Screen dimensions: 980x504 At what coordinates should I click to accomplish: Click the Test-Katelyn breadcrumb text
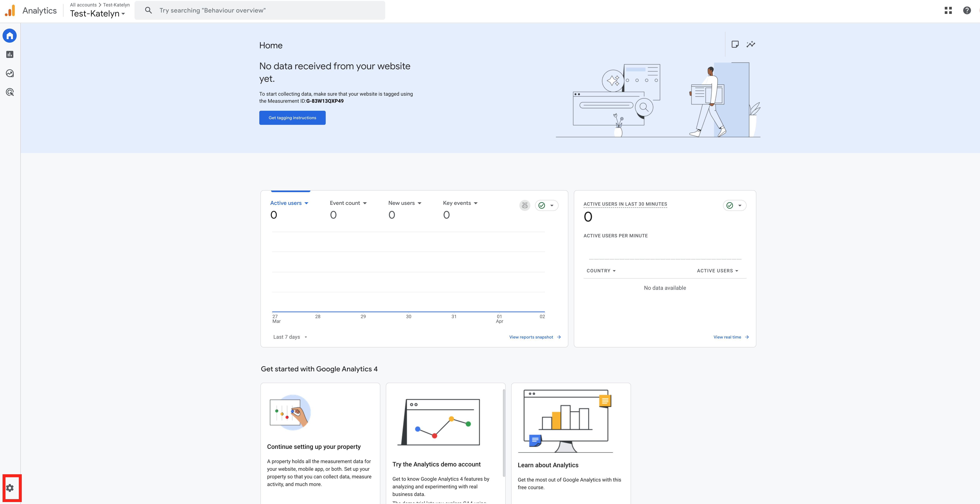(x=116, y=5)
